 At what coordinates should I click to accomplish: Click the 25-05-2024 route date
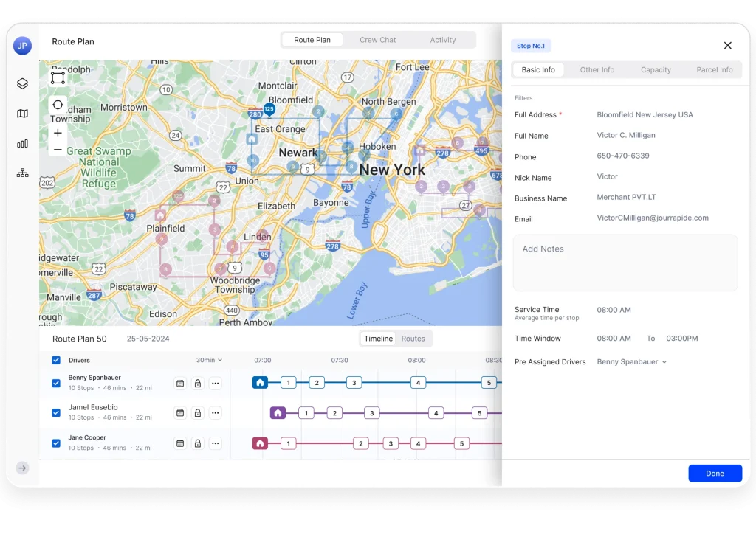(148, 339)
